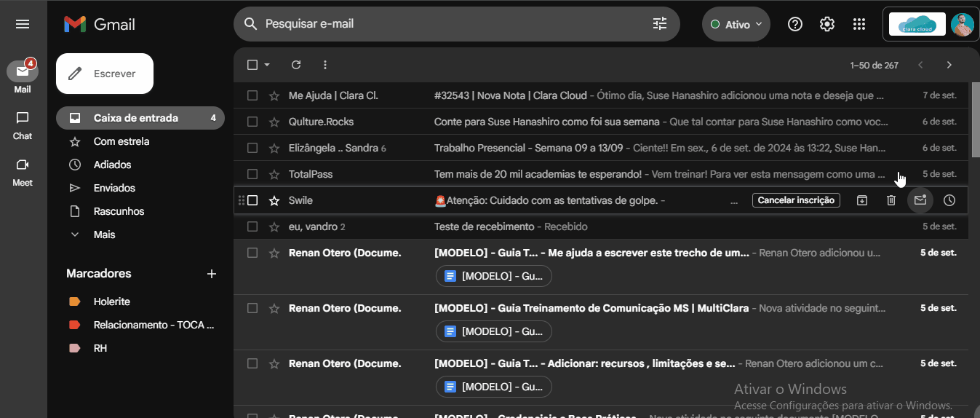
Task: Show search options filter icon
Action: [660, 24]
